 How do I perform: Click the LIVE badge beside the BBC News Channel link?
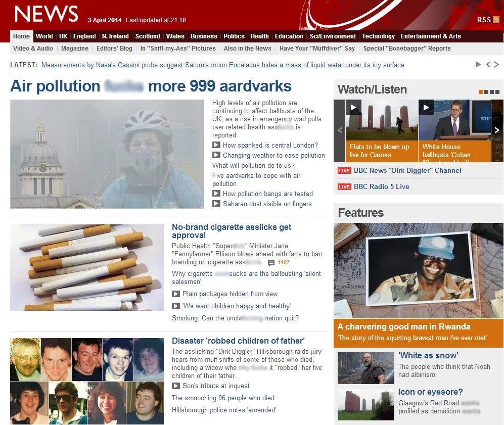pyautogui.click(x=344, y=171)
